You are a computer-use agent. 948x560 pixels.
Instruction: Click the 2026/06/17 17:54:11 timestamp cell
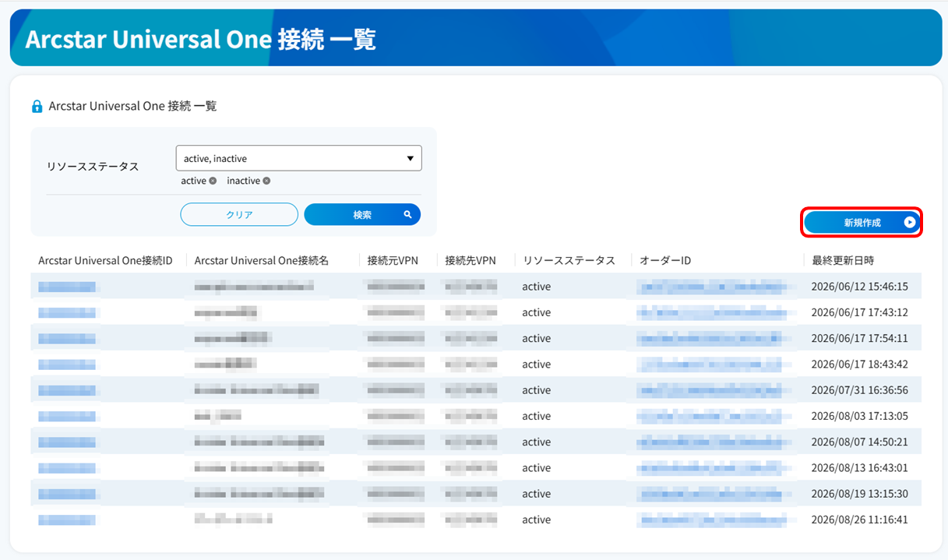click(859, 338)
